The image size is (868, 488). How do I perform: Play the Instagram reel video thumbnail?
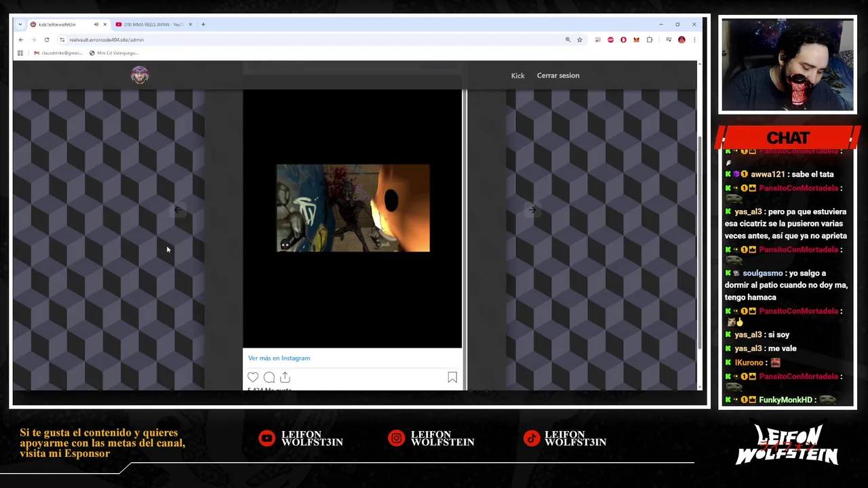click(x=353, y=208)
